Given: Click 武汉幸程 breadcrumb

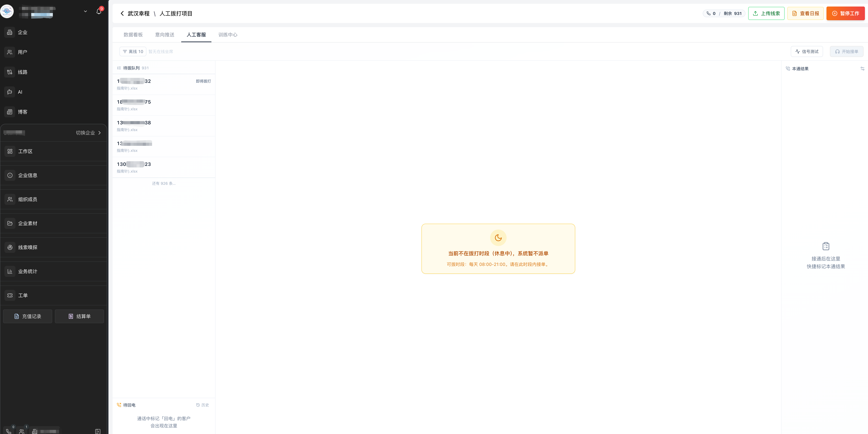Looking at the screenshot, I should (x=138, y=14).
